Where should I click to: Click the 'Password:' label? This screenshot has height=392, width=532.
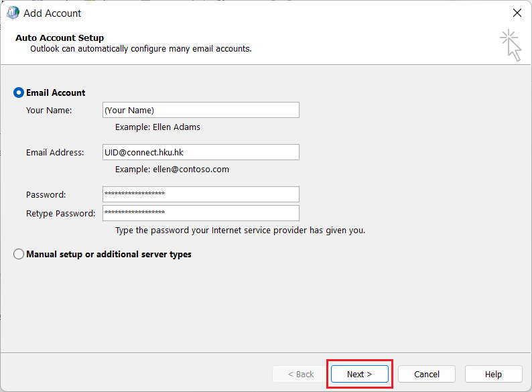click(x=46, y=194)
